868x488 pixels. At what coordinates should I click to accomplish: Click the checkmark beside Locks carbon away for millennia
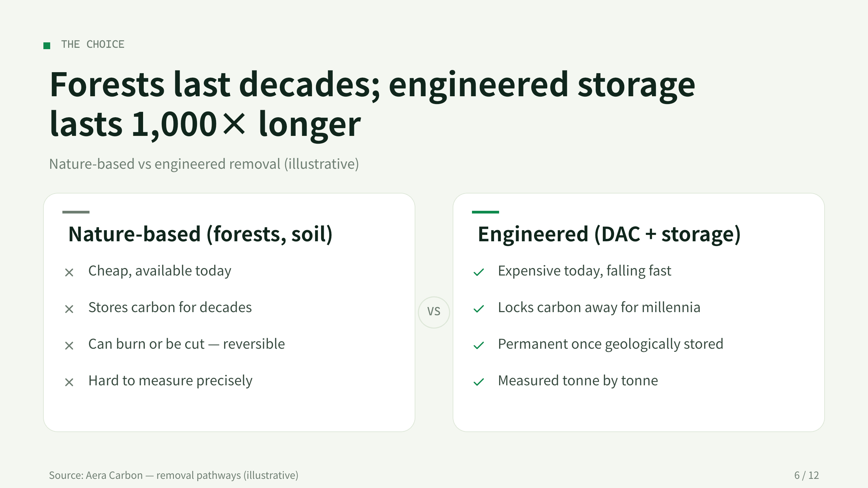click(479, 309)
